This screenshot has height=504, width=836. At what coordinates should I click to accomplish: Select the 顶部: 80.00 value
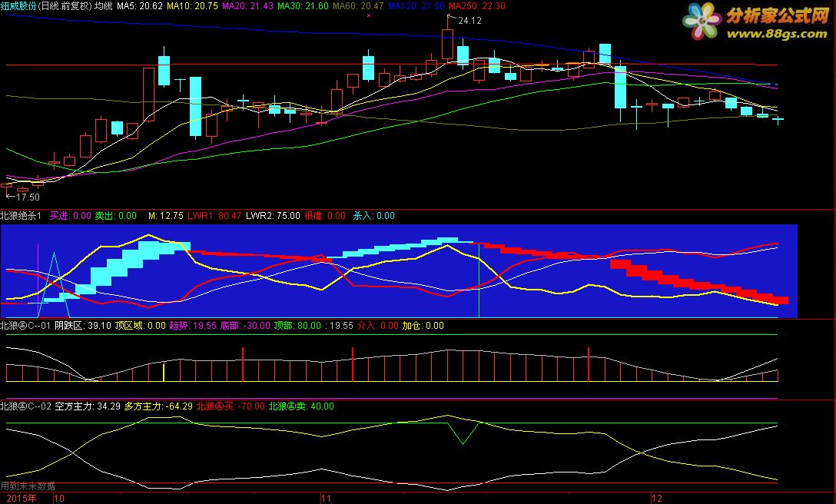[297, 325]
